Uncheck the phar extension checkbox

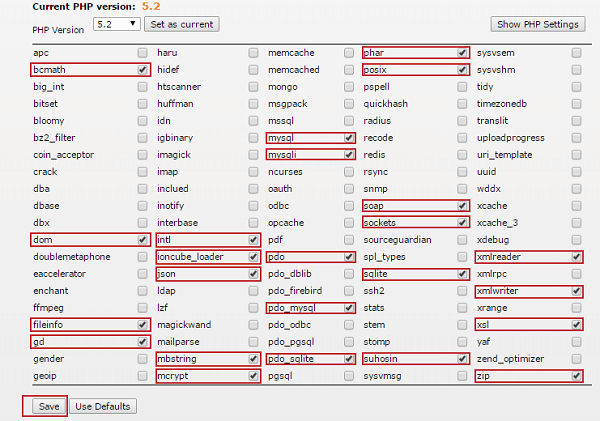pos(462,53)
